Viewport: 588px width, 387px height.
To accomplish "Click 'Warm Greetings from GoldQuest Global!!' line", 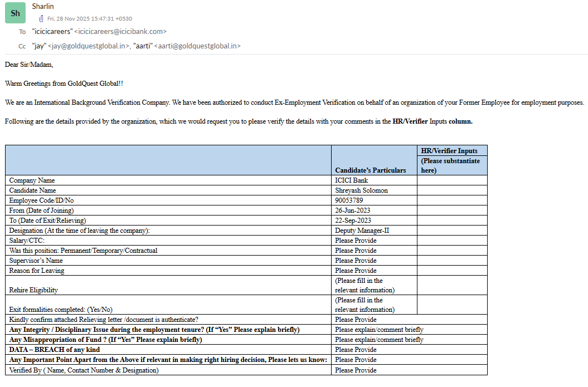I will pos(64,84).
